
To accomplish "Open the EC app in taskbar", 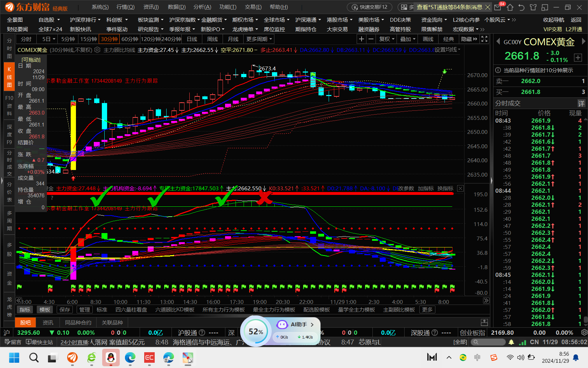I will pos(149,357).
